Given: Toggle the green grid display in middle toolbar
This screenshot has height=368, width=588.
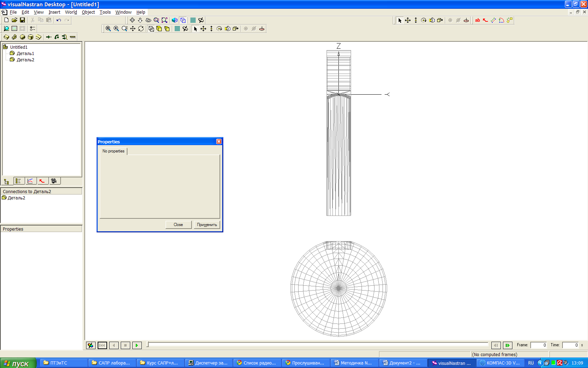Looking at the screenshot, I should pos(177,29).
